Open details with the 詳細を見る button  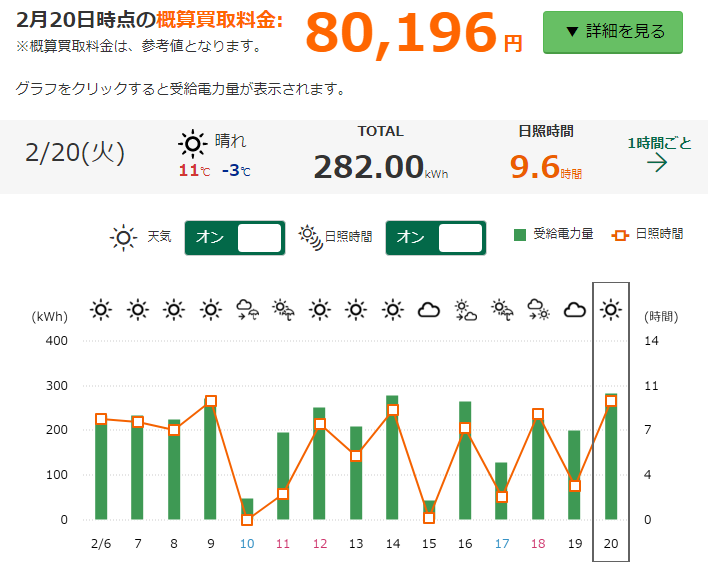click(x=613, y=32)
